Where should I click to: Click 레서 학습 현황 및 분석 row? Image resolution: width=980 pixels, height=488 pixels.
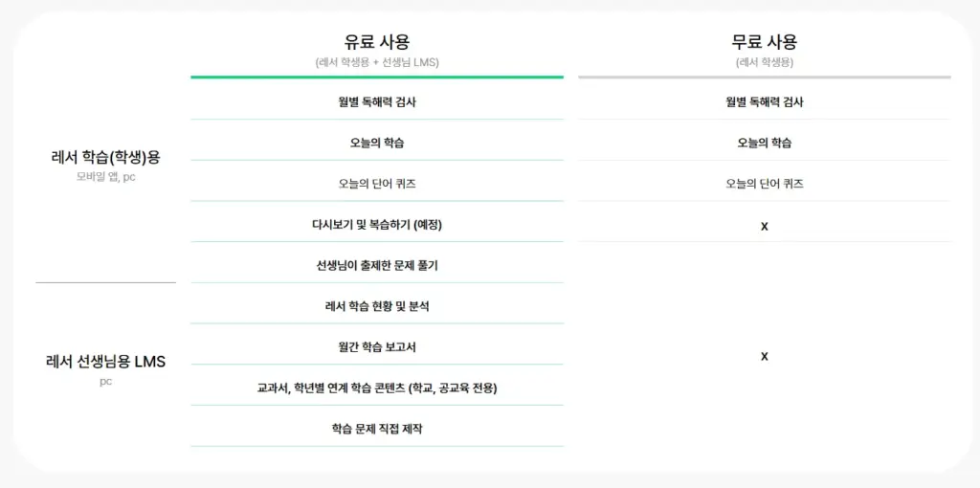(377, 306)
